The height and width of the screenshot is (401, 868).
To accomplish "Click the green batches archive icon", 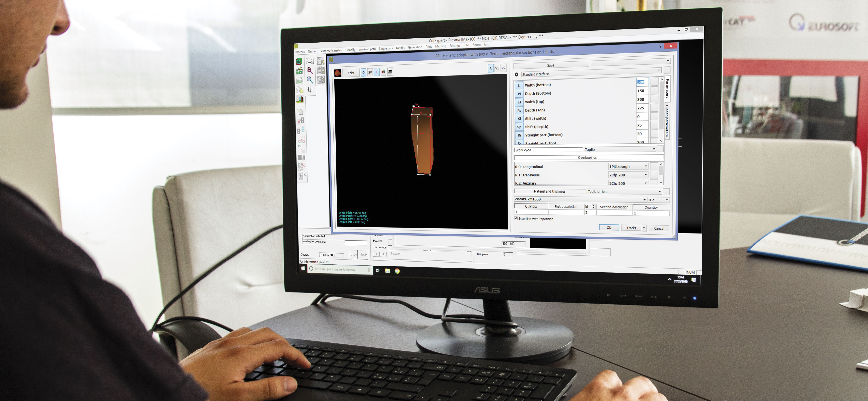I will click(x=299, y=61).
